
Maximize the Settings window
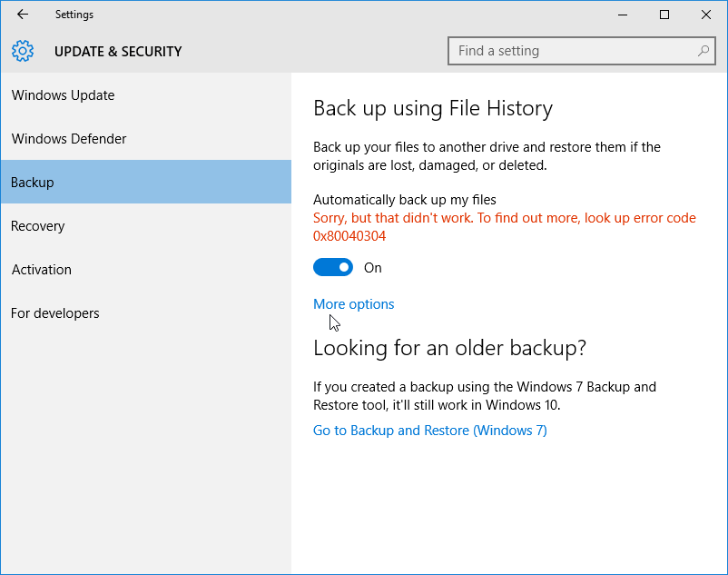click(x=664, y=15)
